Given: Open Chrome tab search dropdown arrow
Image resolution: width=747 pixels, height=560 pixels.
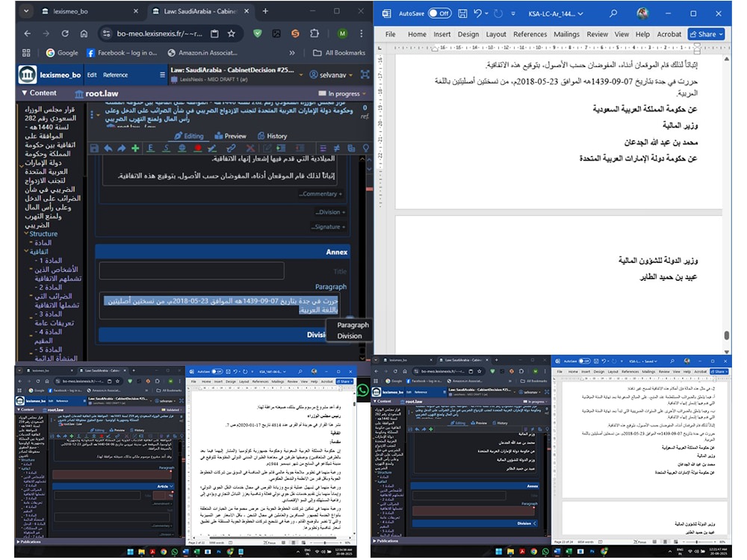Looking at the screenshot, I should (x=26, y=11).
